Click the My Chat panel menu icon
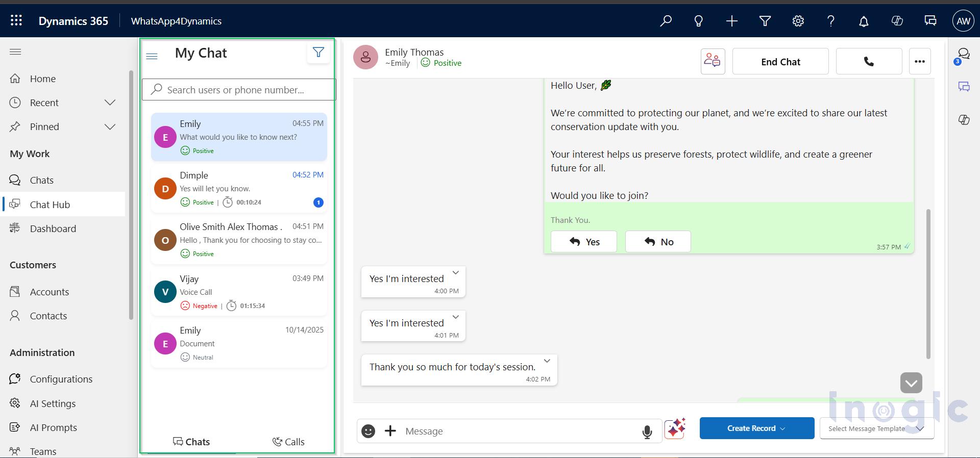Image resolution: width=980 pixels, height=458 pixels. [x=152, y=56]
